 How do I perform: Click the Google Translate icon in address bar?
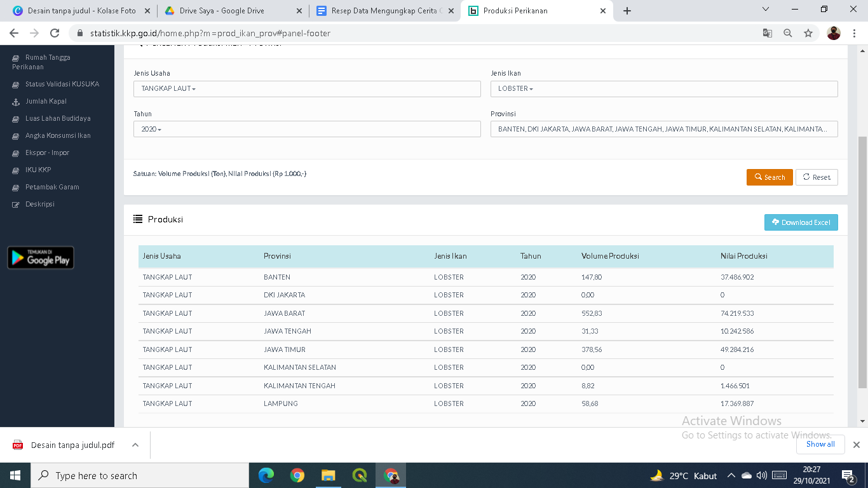tap(768, 34)
